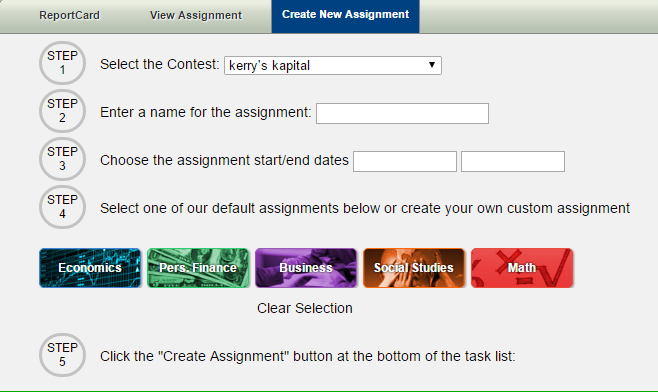Open the Select the Contest dropdown
Viewport: 658px width, 392px height.
point(333,65)
